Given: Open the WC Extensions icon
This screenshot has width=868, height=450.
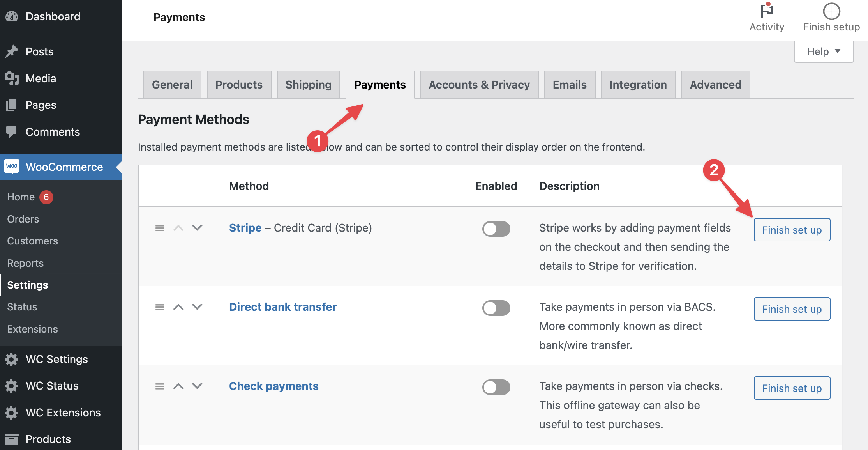Looking at the screenshot, I should click(x=11, y=413).
